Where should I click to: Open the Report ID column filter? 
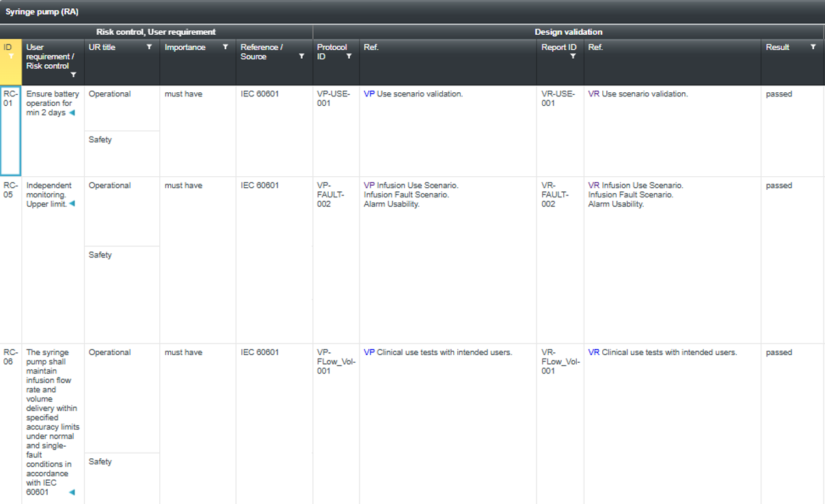pyautogui.click(x=573, y=57)
